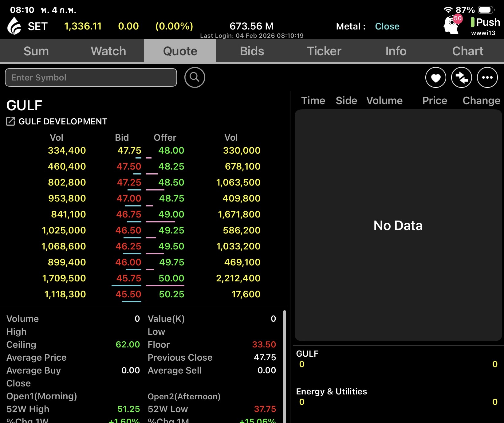Select the best bid price 47.75
Image resolution: width=504 pixels, height=423 pixels.
[x=129, y=150]
